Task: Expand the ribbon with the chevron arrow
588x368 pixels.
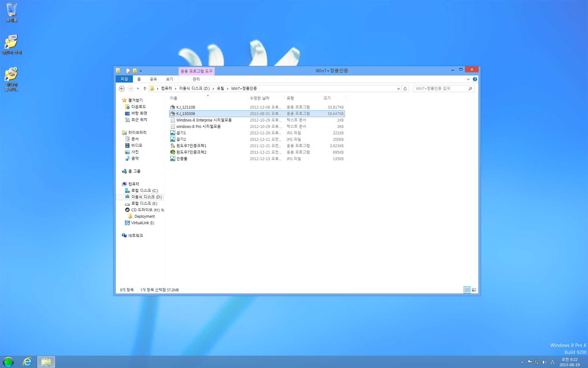Action: point(468,79)
